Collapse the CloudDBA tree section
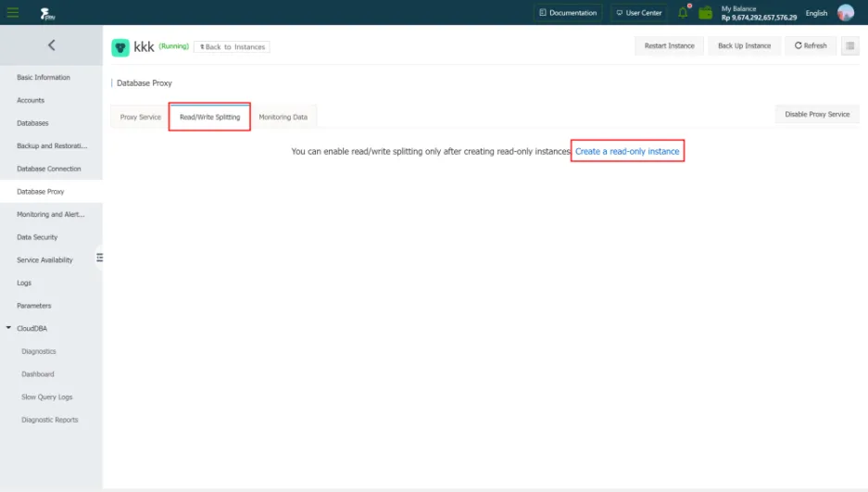The image size is (868, 492). (8, 328)
